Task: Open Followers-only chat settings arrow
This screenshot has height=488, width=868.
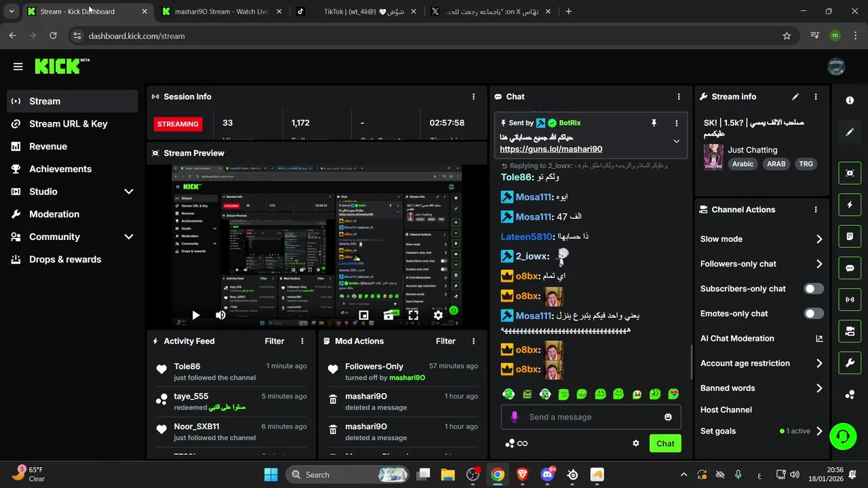Action: 819,264
